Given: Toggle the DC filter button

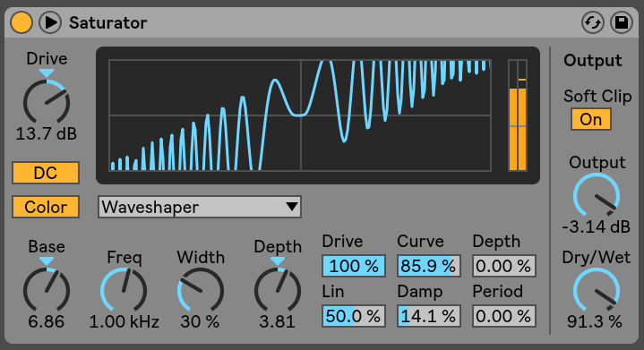Looking at the screenshot, I should [46, 173].
